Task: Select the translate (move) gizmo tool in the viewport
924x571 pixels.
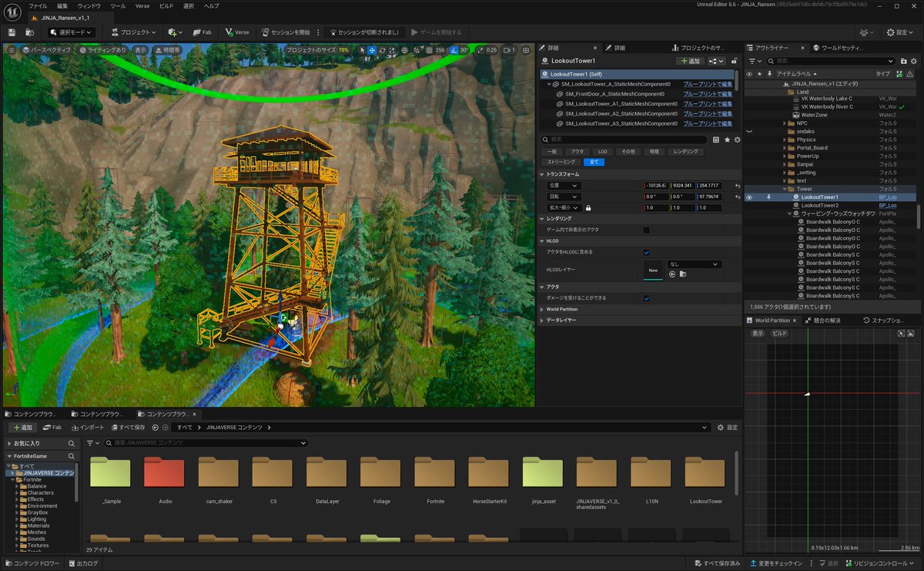Action: pyautogui.click(x=372, y=50)
